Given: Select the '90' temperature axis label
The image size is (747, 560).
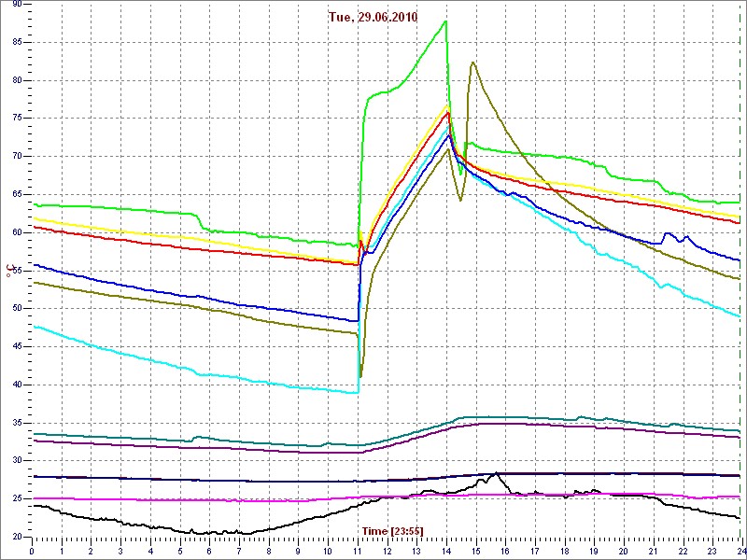Looking at the screenshot, I should [18, 5].
